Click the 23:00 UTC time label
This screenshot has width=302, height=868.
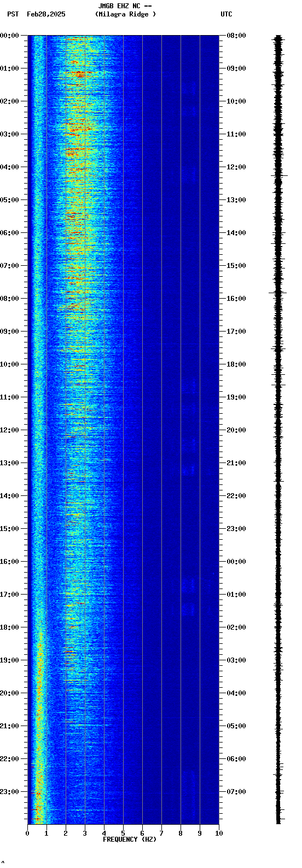pos(236,529)
